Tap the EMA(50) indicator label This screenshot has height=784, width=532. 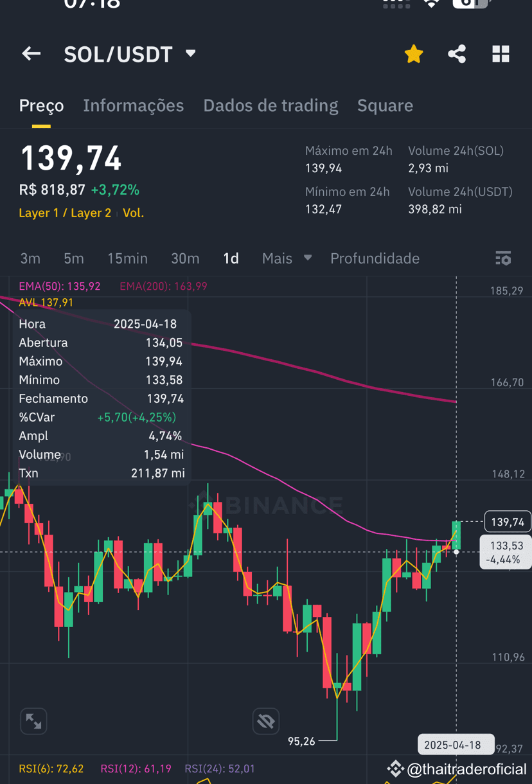point(60,286)
